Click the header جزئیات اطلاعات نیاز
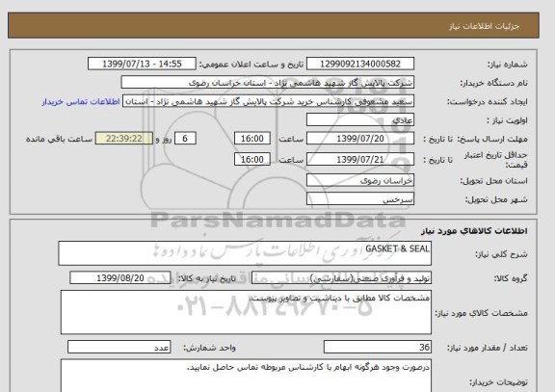 point(485,27)
